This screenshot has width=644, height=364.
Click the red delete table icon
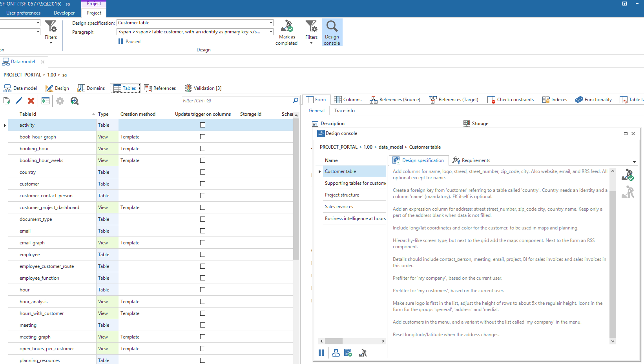point(31,101)
